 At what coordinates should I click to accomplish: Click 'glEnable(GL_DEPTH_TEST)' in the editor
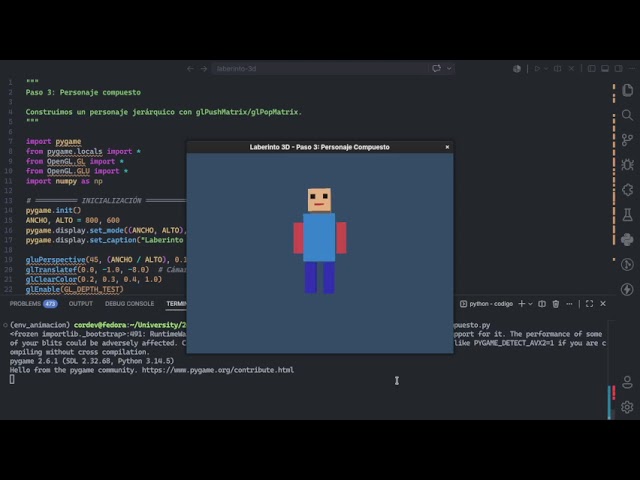(74, 289)
